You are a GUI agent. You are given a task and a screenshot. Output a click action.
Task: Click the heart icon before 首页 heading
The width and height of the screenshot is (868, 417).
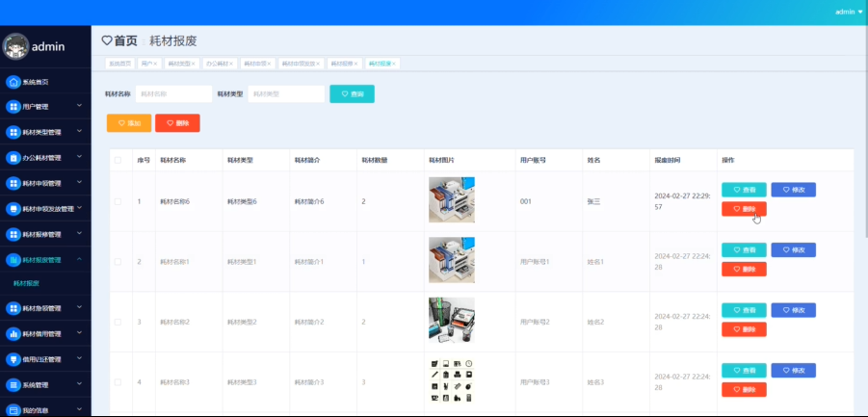[x=107, y=40]
